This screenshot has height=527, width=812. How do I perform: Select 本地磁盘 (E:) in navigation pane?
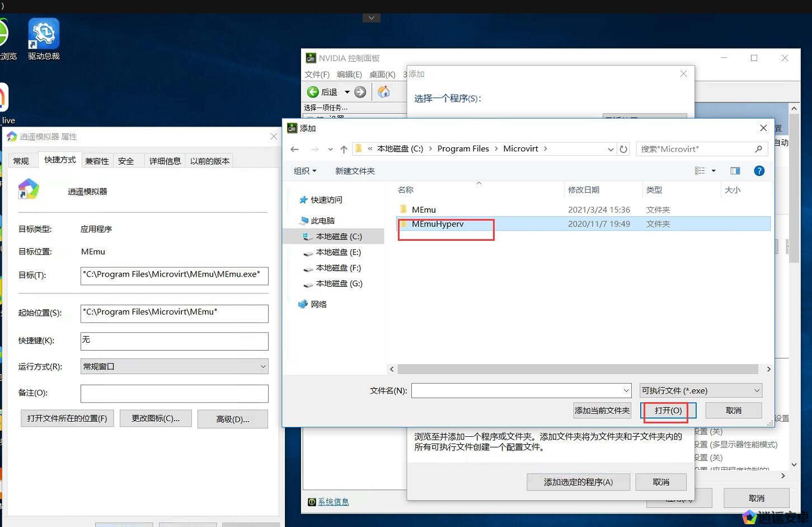point(338,252)
